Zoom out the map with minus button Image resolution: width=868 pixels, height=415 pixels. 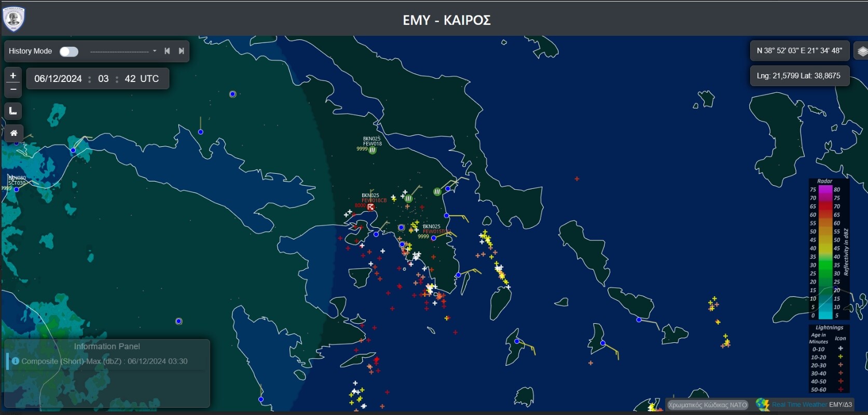[13, 89]
